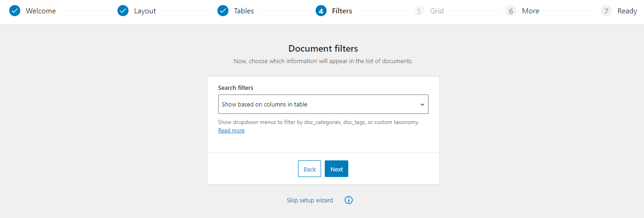Click the step 6 More number icon
The width and height of the screenshot is (644, 218).
pos(511,11)
